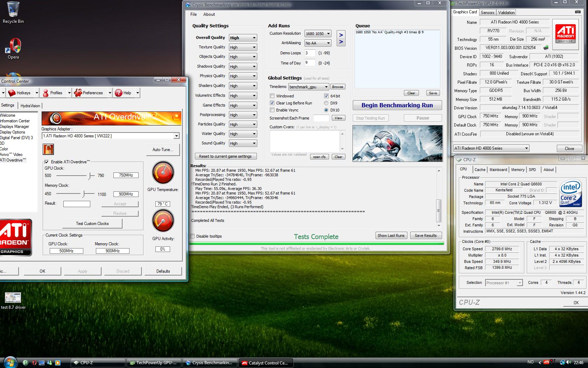Click the Profiles icon in Catalyst toolbar
The width and height of the screenshot is (588, 368).
click(45, 93)
